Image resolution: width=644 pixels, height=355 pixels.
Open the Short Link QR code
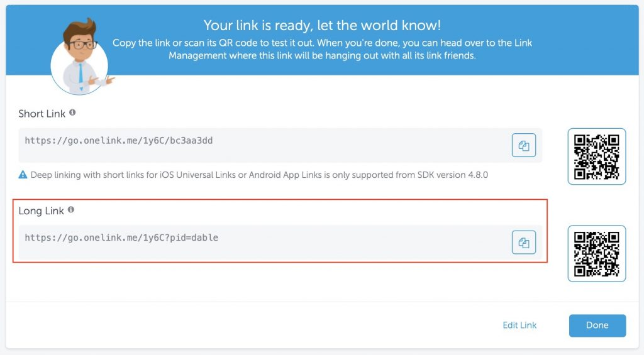[597, 156]
